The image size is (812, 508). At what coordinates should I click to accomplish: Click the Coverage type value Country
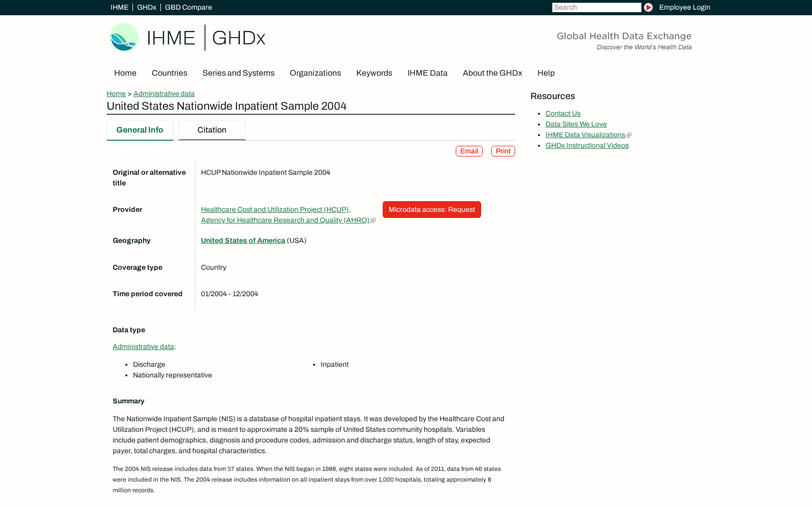pyautogui.click(x=214, y=267)
